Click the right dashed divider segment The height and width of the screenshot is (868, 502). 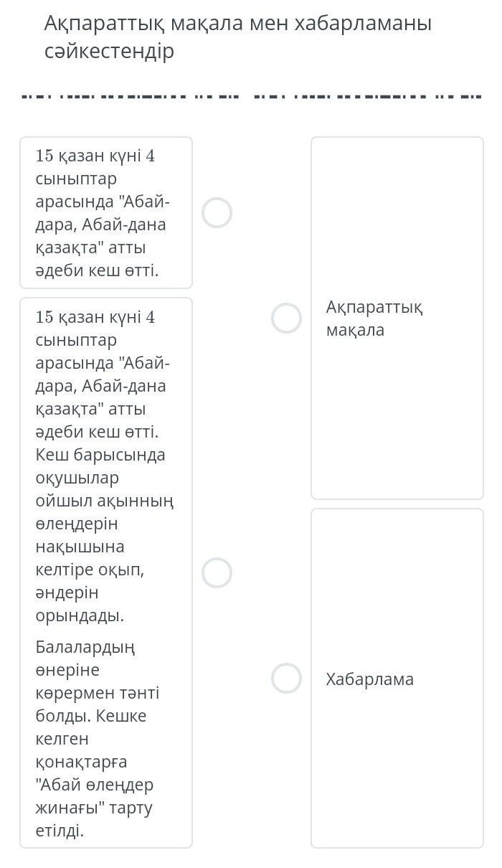pos(367,96)
